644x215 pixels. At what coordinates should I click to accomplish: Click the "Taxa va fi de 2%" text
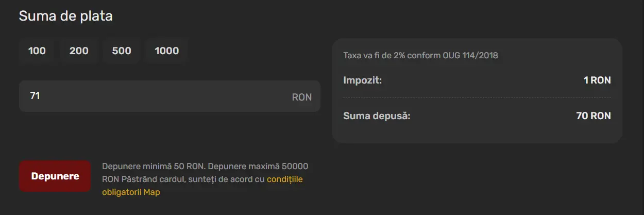(x=379, y=55)
